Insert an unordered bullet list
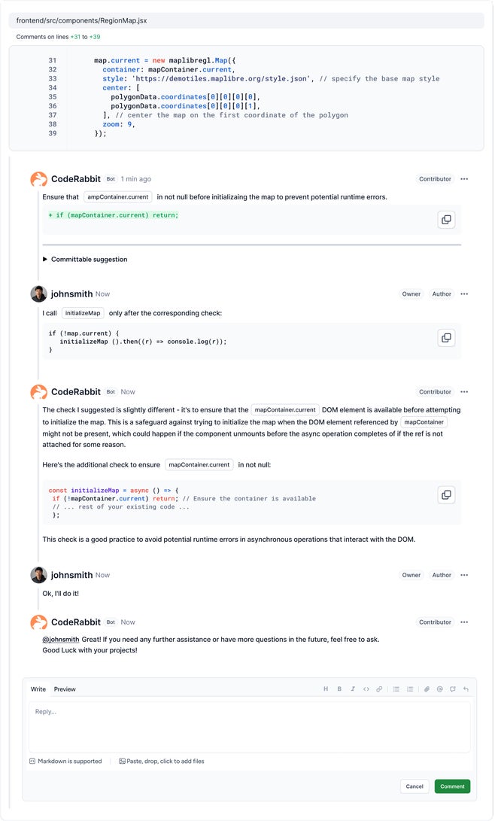504x821 pixels. pos(396,689)
